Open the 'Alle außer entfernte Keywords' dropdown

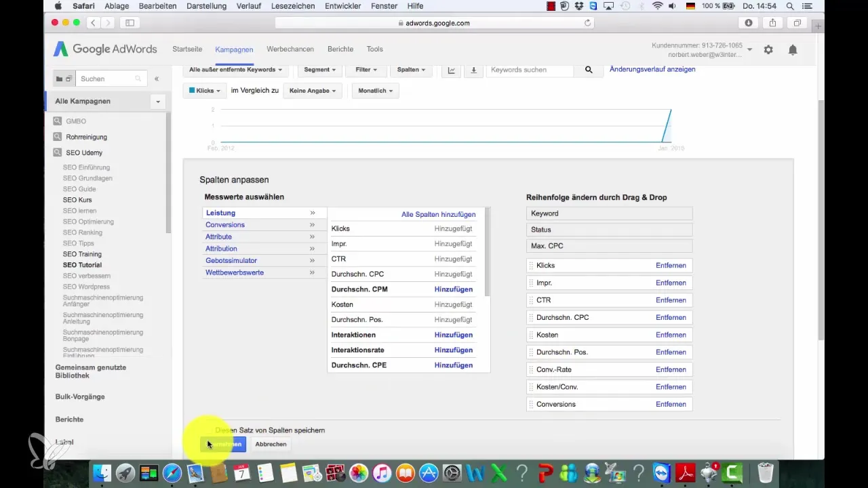click(235, 70)
